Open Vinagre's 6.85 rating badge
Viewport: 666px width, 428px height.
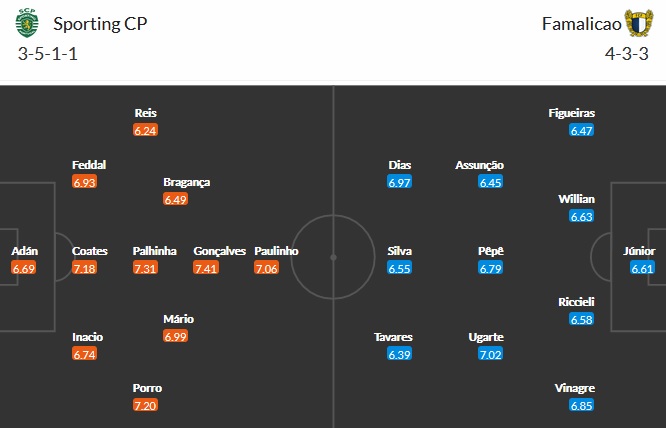point(582,405)
